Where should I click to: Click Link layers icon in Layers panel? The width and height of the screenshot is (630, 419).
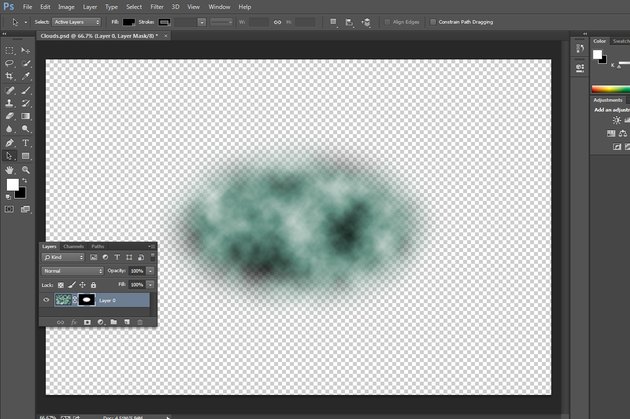click(x=60, y=322)
